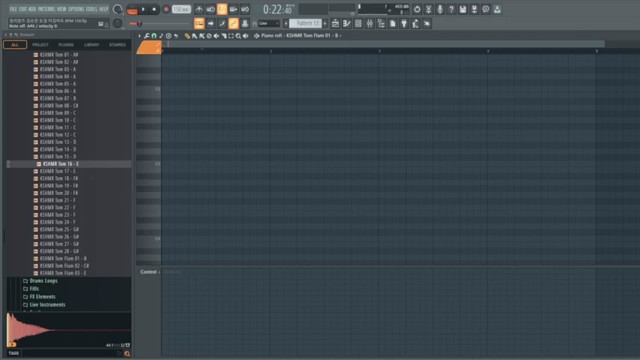
Task: Switch browser to the STARRED tab
Action: (x=118, y=44)
